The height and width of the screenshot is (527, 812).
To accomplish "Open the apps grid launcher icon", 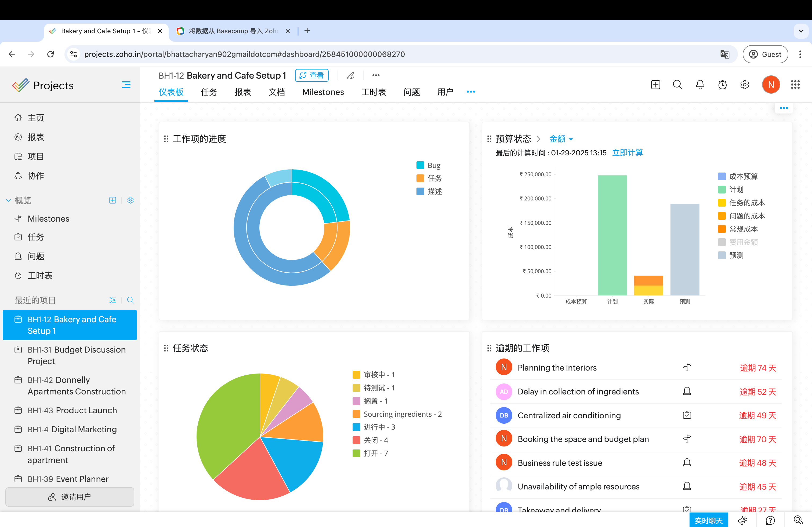I will pos(795,85).
